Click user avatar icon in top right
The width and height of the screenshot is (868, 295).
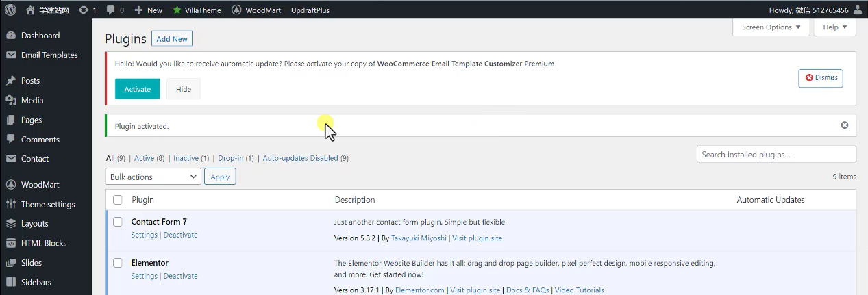coord(858,10)
